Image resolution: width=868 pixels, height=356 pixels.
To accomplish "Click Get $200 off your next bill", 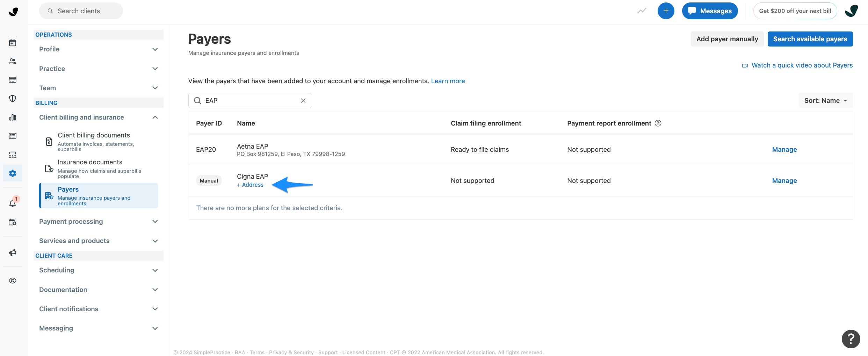I will click(x=795, y=11).
